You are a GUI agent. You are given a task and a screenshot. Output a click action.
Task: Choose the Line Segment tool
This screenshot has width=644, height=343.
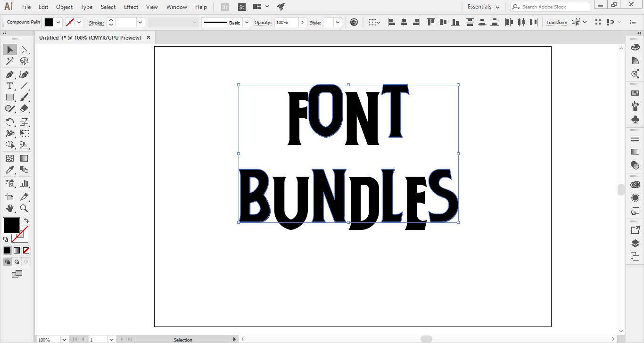24,86
